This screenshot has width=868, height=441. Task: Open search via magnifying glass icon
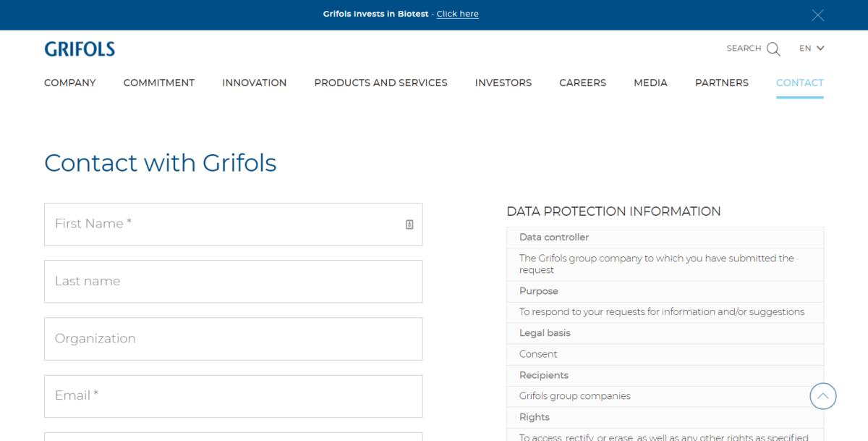[x=773, y=49]
